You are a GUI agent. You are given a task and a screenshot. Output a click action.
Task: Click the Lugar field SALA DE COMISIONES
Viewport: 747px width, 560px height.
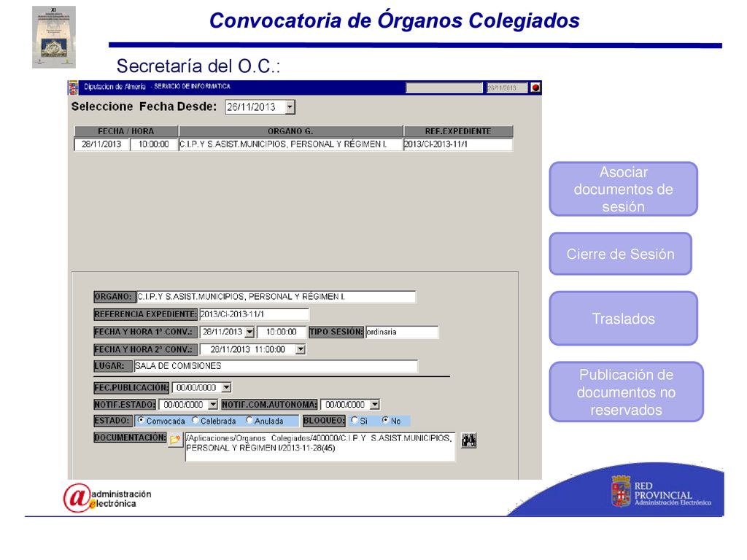click(275, 366)
